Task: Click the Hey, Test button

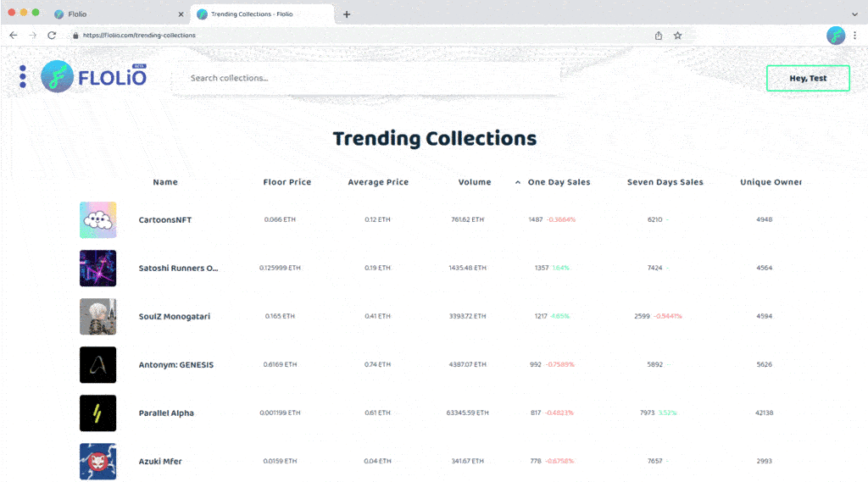Action: click(808, 78)
